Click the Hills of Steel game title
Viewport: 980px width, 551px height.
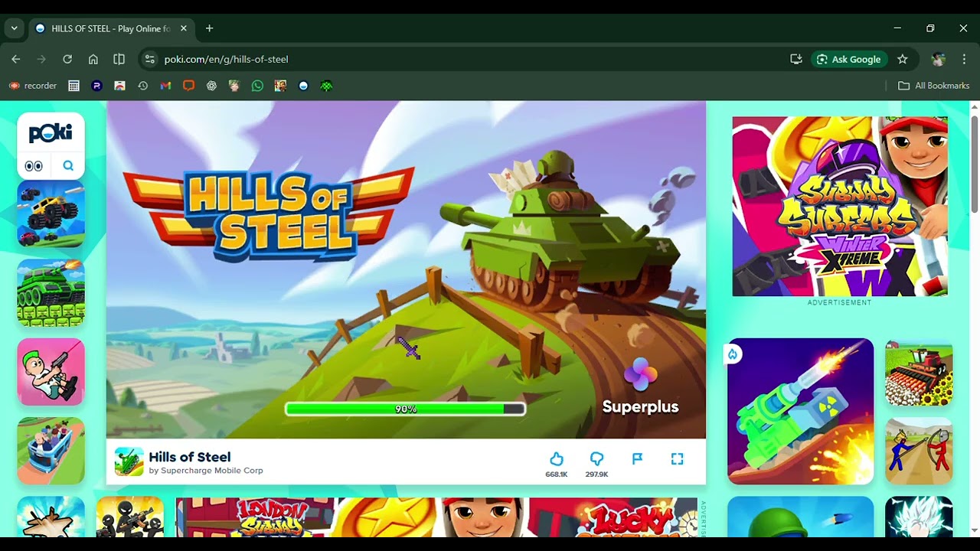[189, 457]
